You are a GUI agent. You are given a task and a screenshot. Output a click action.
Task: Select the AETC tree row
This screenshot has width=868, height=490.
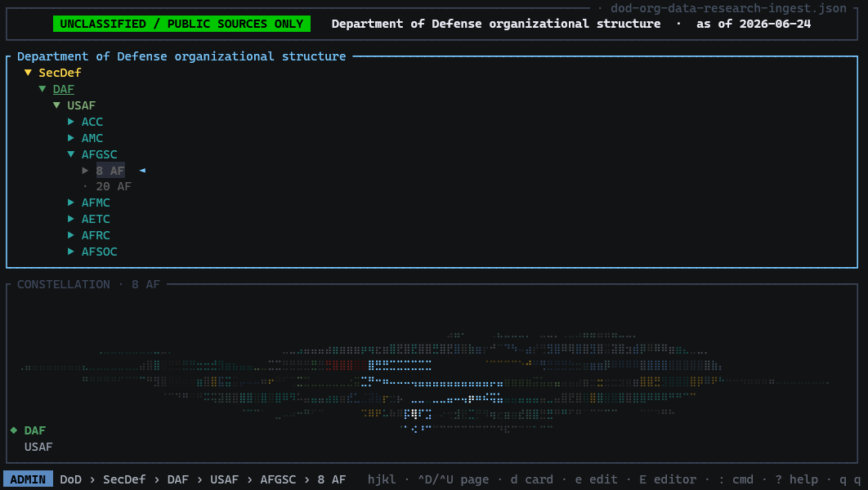(96, 219)
